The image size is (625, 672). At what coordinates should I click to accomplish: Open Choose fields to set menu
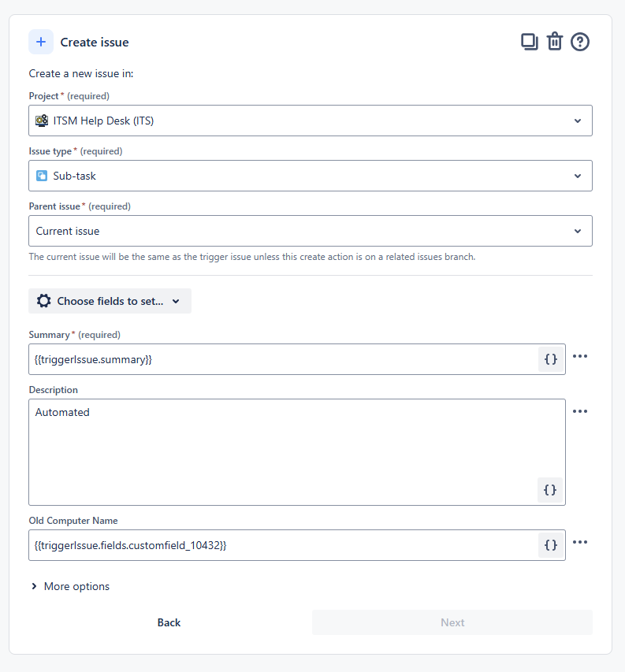110,301
